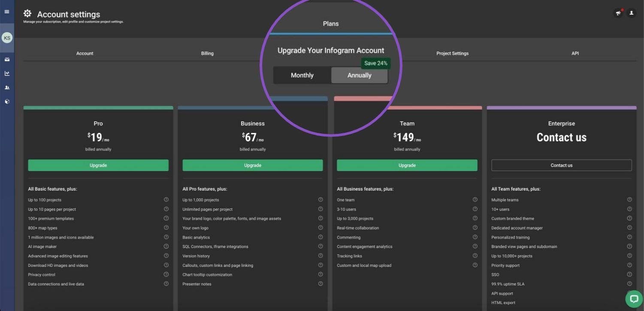Open the team members icon in sidebar

coord(7,88)
